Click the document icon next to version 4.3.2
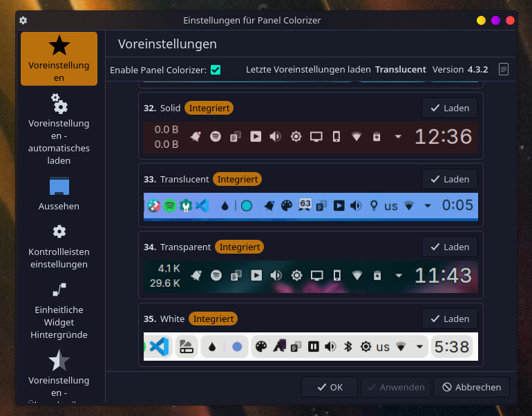Screen dimensions: 532x416 (x=504, y=69)
